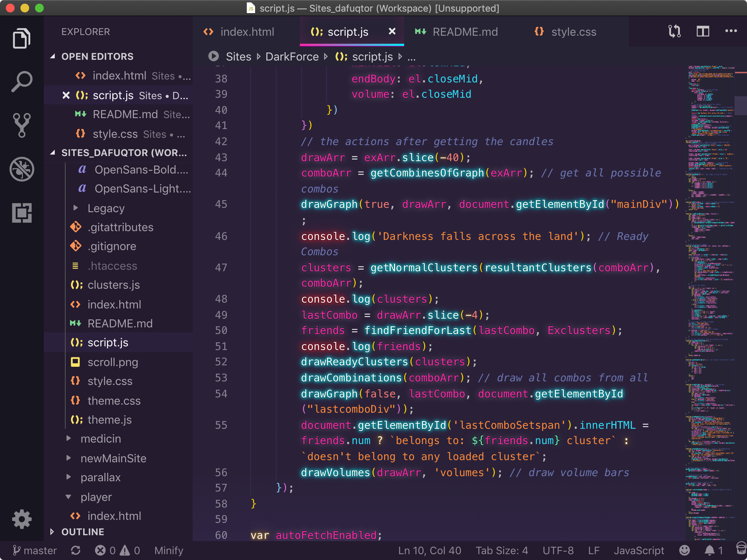
Task: Click the Minify status bar button
Action: pyautogui.click(x=169, y=550)
